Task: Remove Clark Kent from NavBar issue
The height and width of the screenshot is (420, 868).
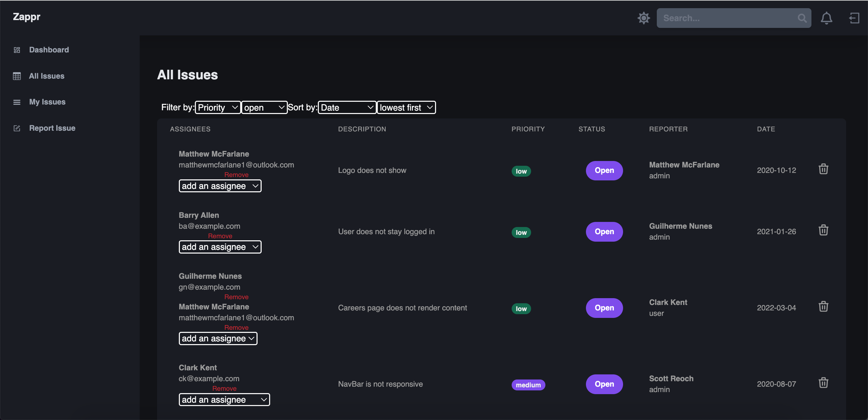Action: pyautogui.click(x=224, y=388)
